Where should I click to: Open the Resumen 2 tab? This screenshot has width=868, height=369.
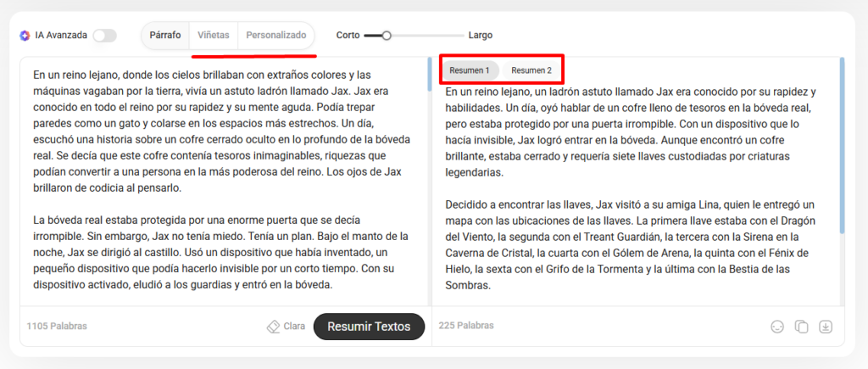click(531, 70)
